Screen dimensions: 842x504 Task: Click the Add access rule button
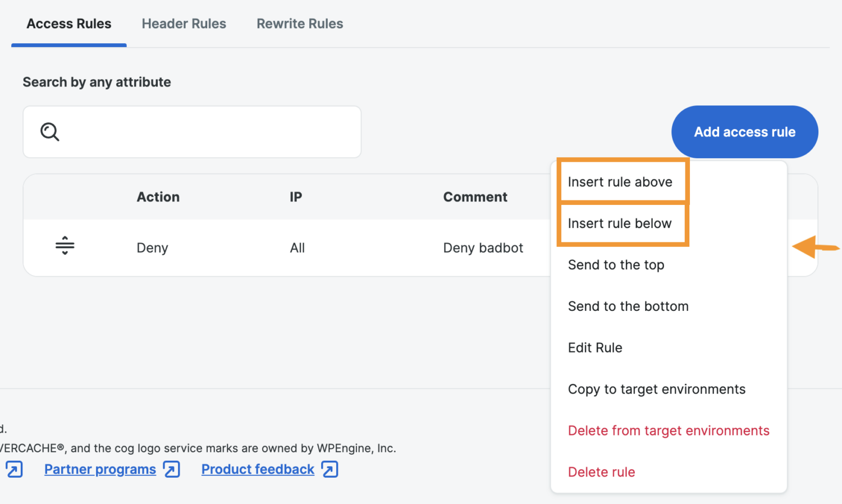744,132
